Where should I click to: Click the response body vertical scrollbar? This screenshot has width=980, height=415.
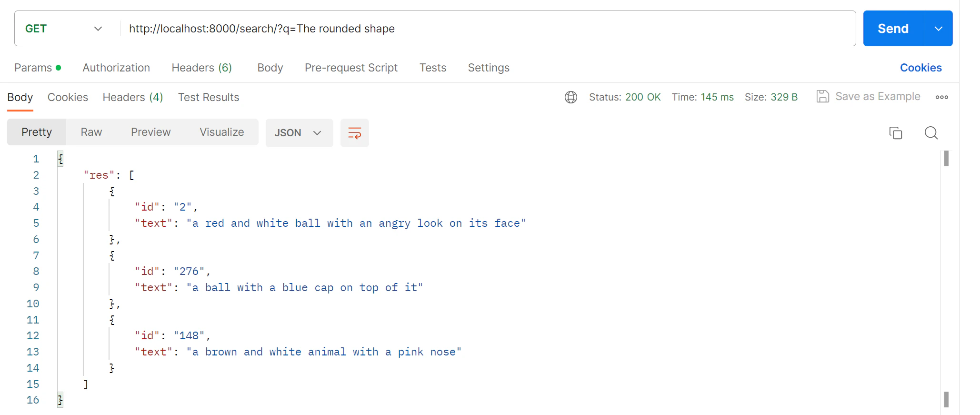[946, 279]
